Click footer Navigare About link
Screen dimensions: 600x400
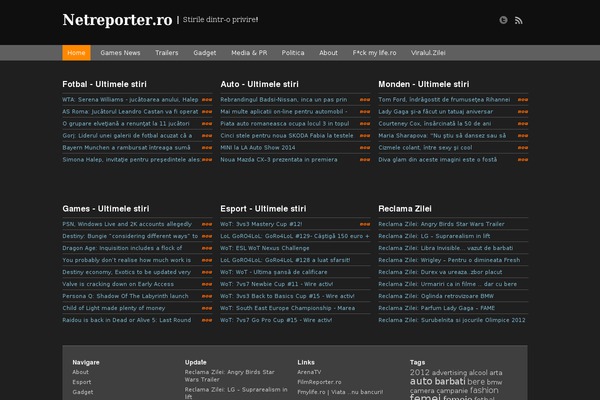(x=80, y=372)
